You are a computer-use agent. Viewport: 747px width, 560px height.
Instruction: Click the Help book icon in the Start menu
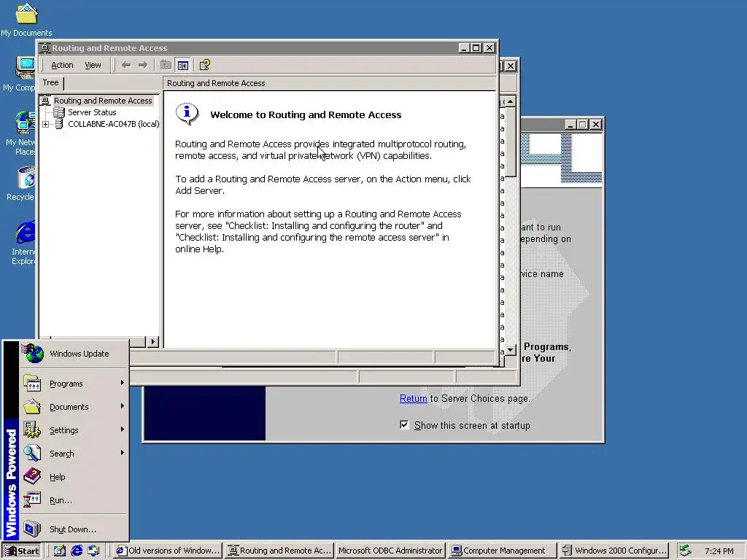click(32, 477)
